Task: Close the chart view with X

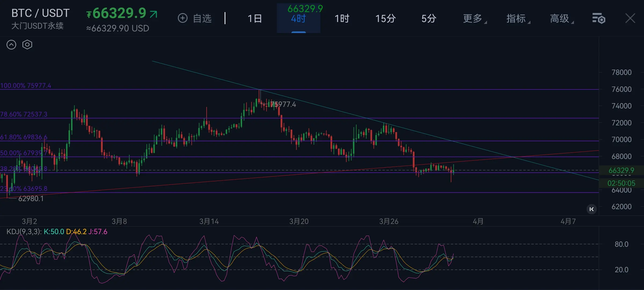Action: (x=630, y=18)
